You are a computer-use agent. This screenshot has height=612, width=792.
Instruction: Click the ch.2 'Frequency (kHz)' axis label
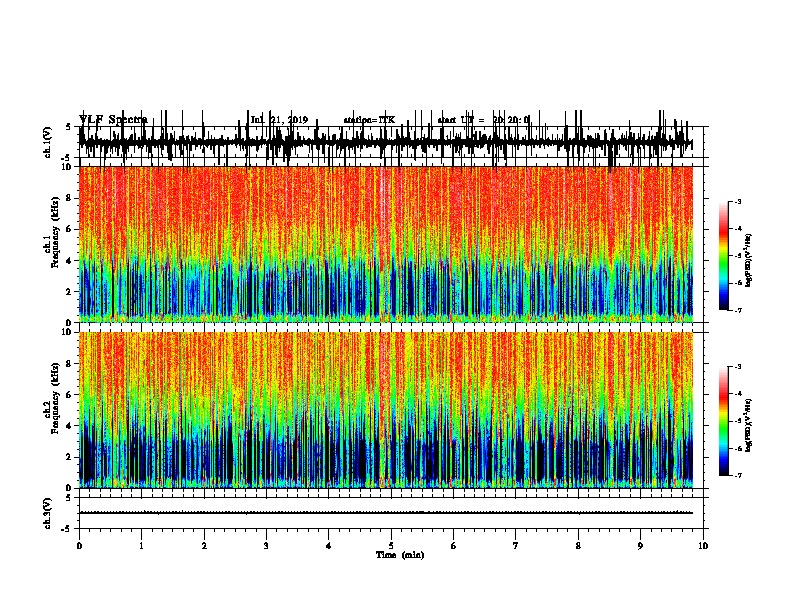55,398
